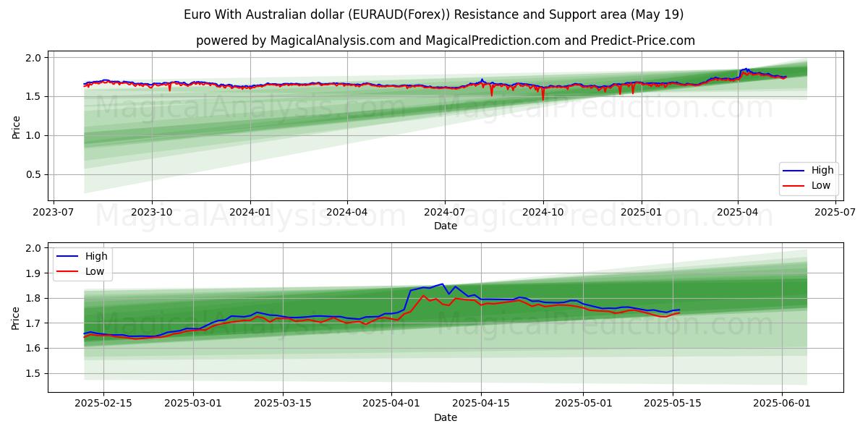The image size is (868, 434).
Task: Click the blue line swatch in the bottom legend
Action: pyautogui.click(x=68, y=257)
